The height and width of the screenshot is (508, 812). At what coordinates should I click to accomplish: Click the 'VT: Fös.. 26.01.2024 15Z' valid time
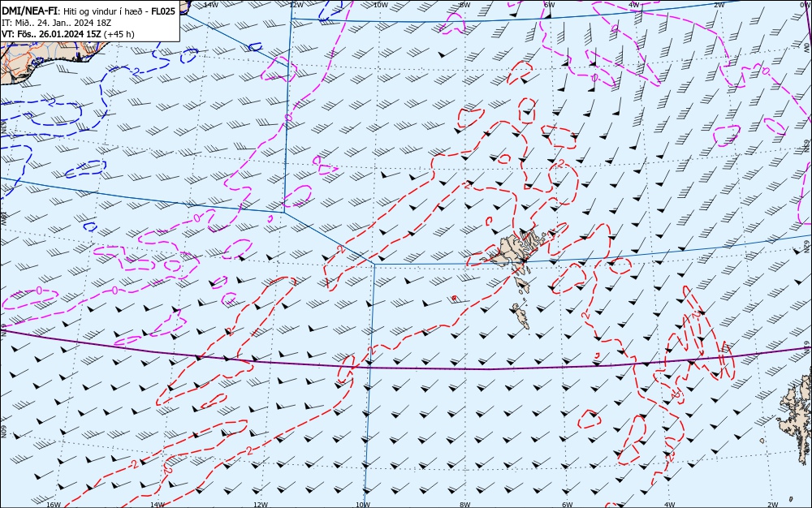pyautogui.click(x=51, y=34)
